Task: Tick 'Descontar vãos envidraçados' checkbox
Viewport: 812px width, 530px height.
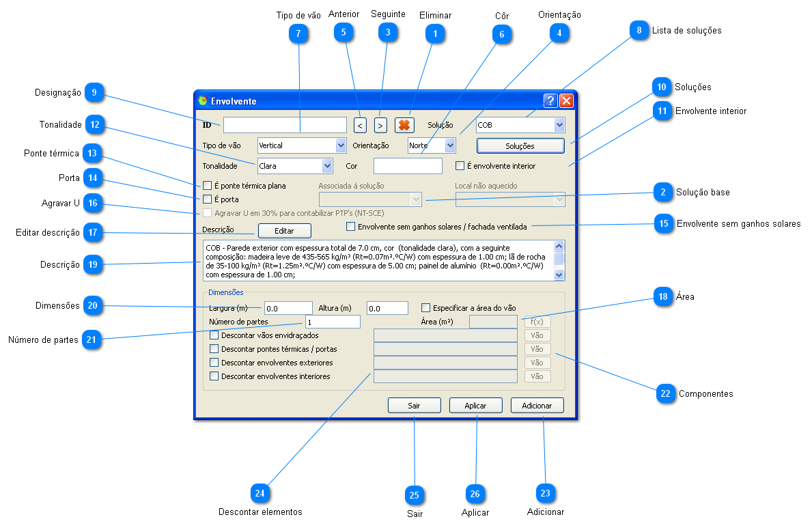Action: point(214,335)
